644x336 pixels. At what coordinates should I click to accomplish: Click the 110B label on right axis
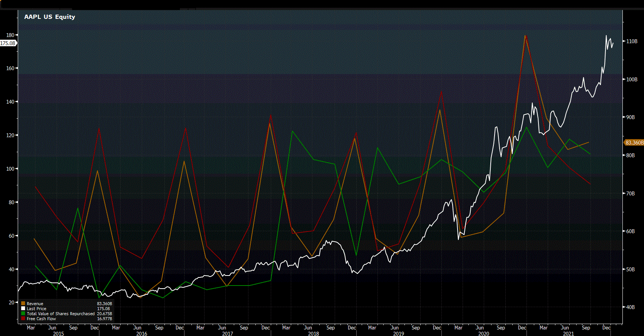(632, 41)
